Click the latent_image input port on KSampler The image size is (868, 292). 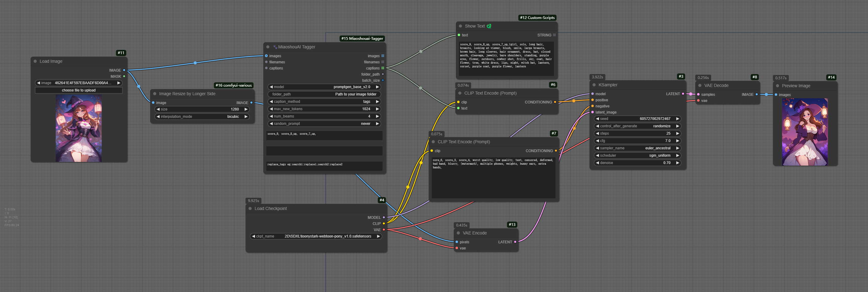pyautogui.click(x=592, y=112)
